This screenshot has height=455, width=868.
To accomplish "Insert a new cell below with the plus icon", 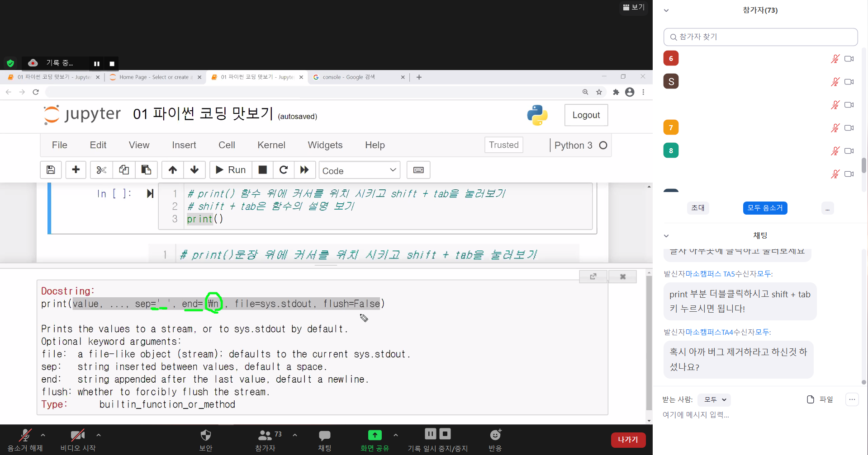I will pyautogui.click(x=76, y=170).
